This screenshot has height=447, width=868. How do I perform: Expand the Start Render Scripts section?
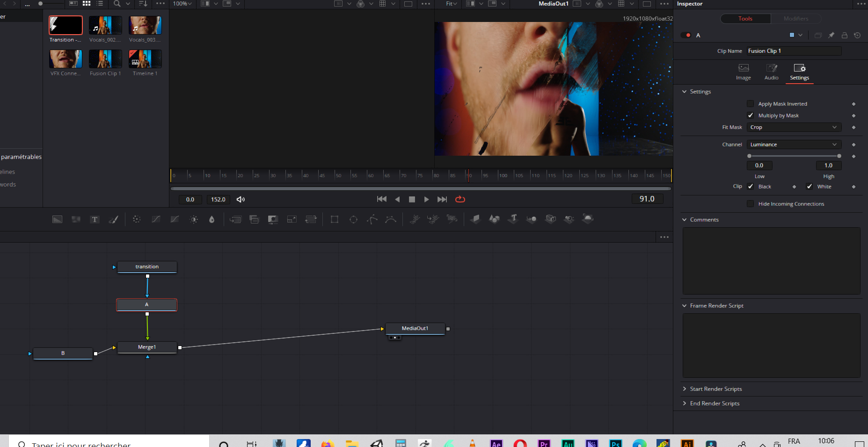tap(715, 389)
